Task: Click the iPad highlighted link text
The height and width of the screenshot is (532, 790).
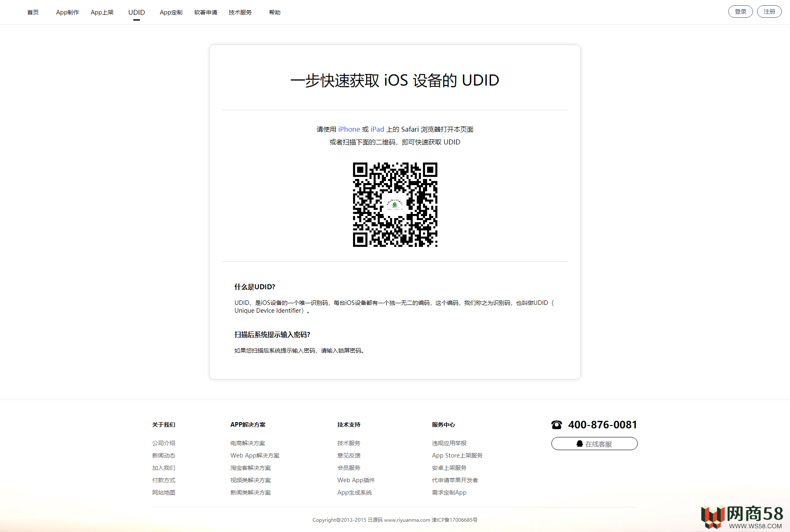Action: point(377,129)
